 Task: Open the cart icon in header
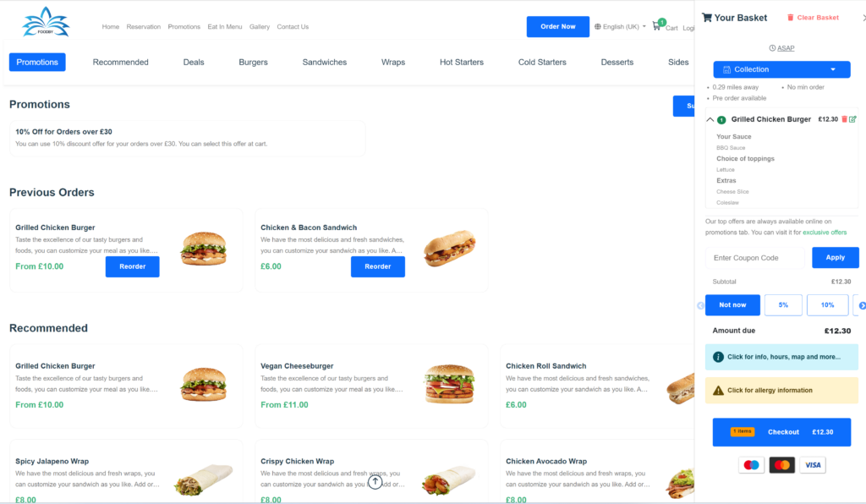(657, 26)
